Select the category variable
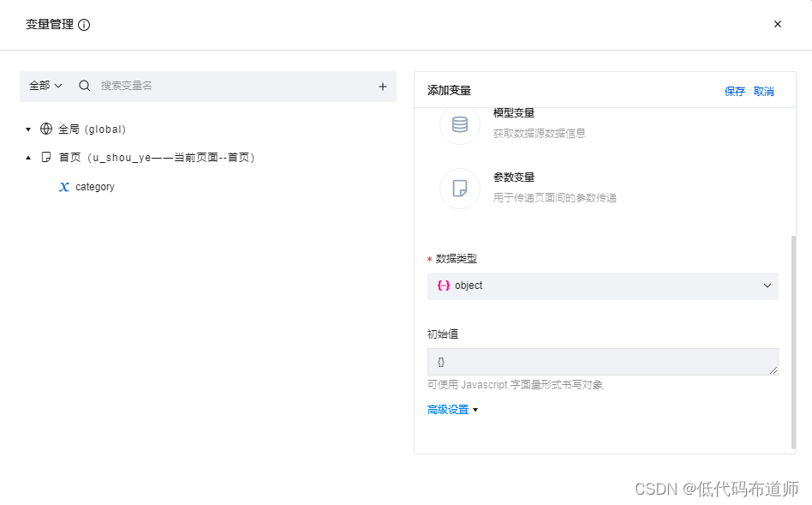Viewport: 812px width, 505px height. tap(95, 187)
